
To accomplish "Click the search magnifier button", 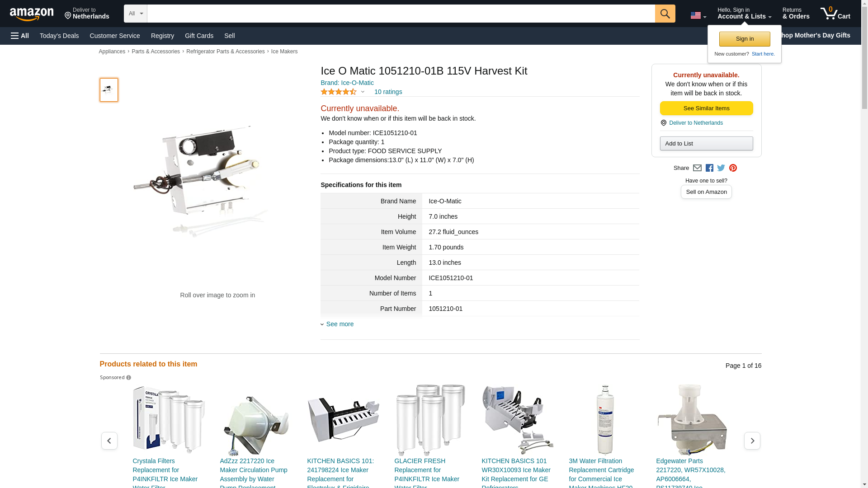I will pos(665,14).
